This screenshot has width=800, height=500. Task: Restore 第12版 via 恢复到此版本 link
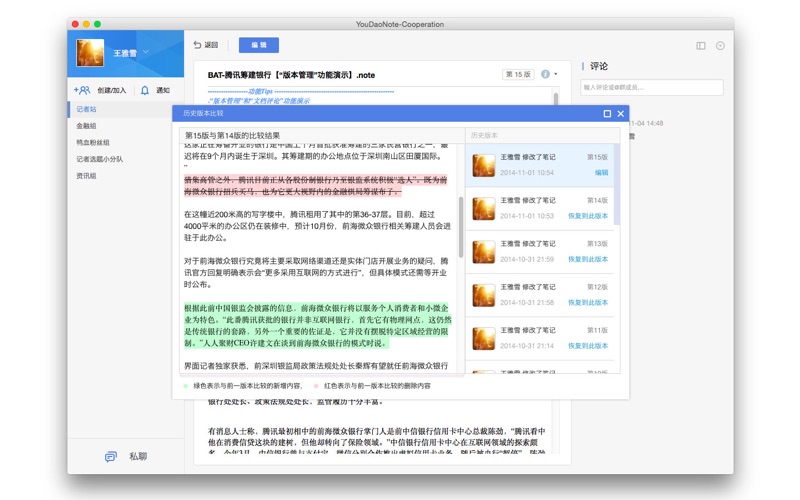[x=588, y=303]
